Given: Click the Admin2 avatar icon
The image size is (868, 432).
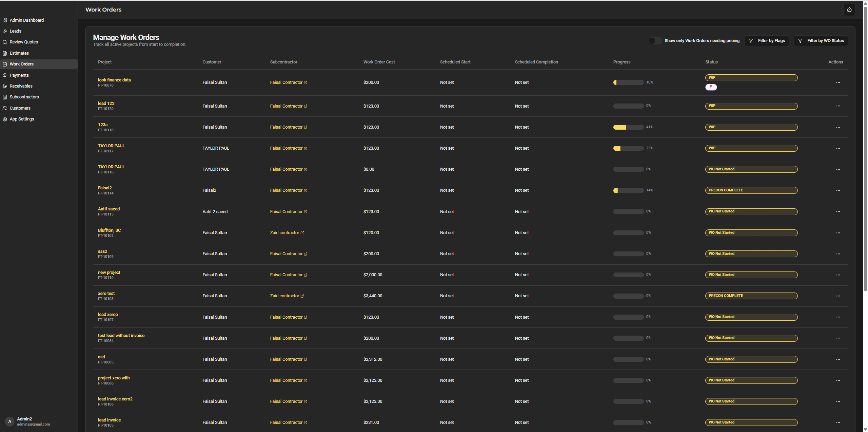Looking at the screenshot, I should click(x=9, y=421).
